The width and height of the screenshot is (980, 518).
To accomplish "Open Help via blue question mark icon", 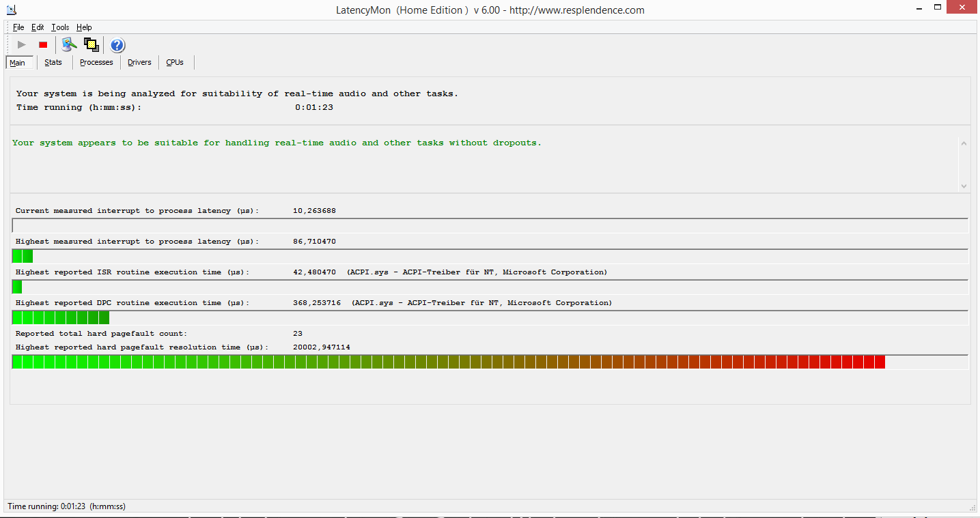I will click(117, 45).
